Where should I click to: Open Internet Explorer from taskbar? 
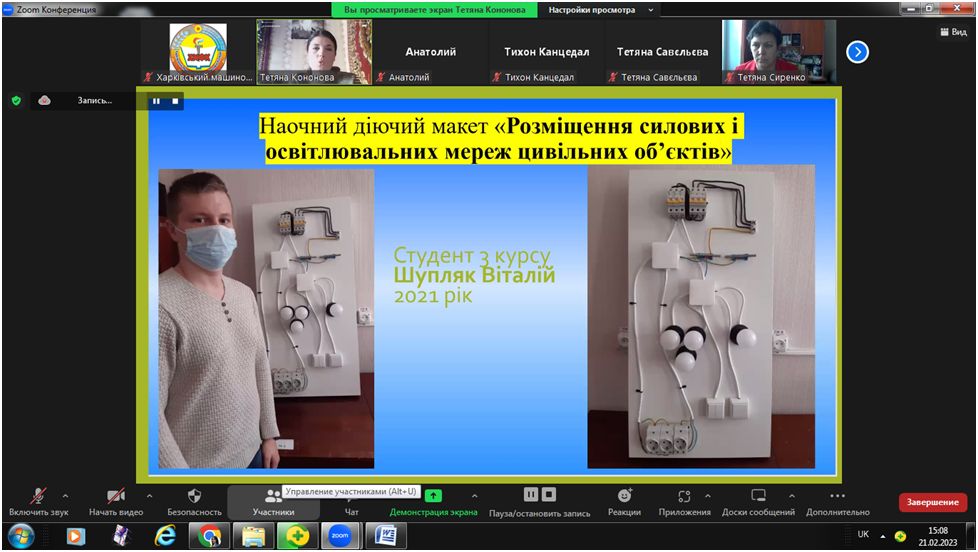165,536
